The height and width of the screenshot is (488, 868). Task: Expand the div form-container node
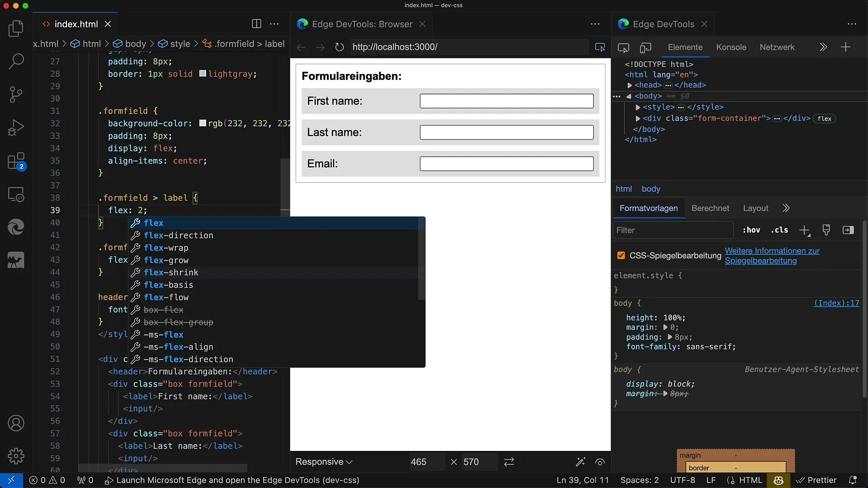[x=637, y=119]
